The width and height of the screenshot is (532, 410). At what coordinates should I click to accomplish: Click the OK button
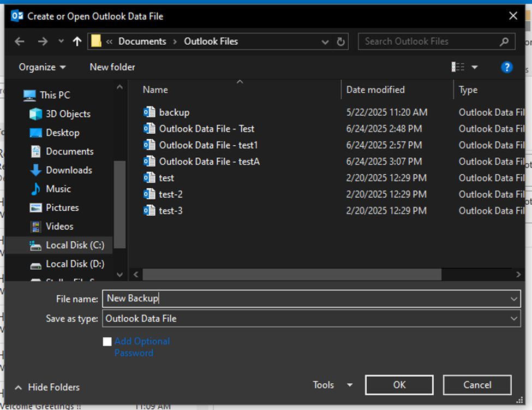[399, 385]
